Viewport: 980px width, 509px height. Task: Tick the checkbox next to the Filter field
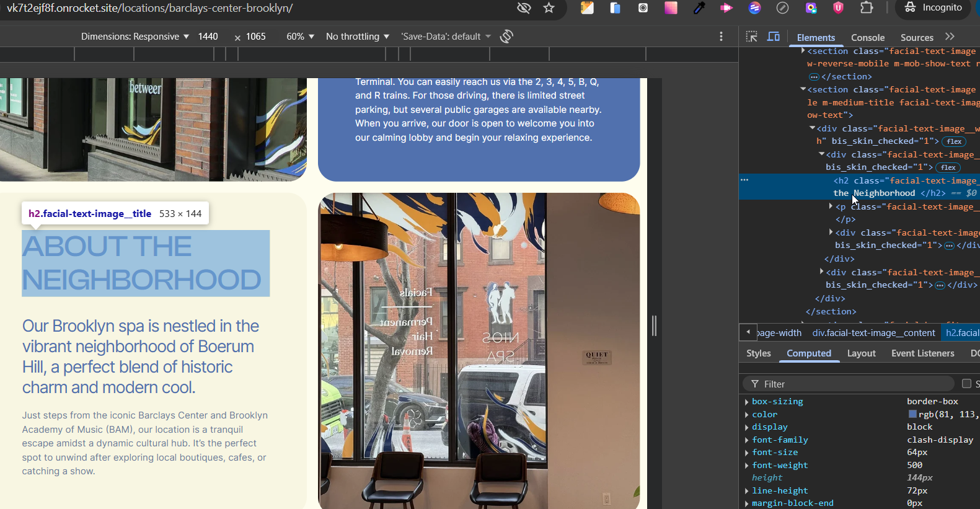[966, 384]
